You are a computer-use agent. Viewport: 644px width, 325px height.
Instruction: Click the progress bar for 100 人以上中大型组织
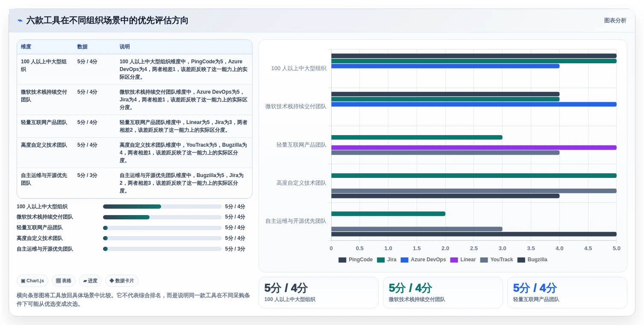(x=162, y=207)
